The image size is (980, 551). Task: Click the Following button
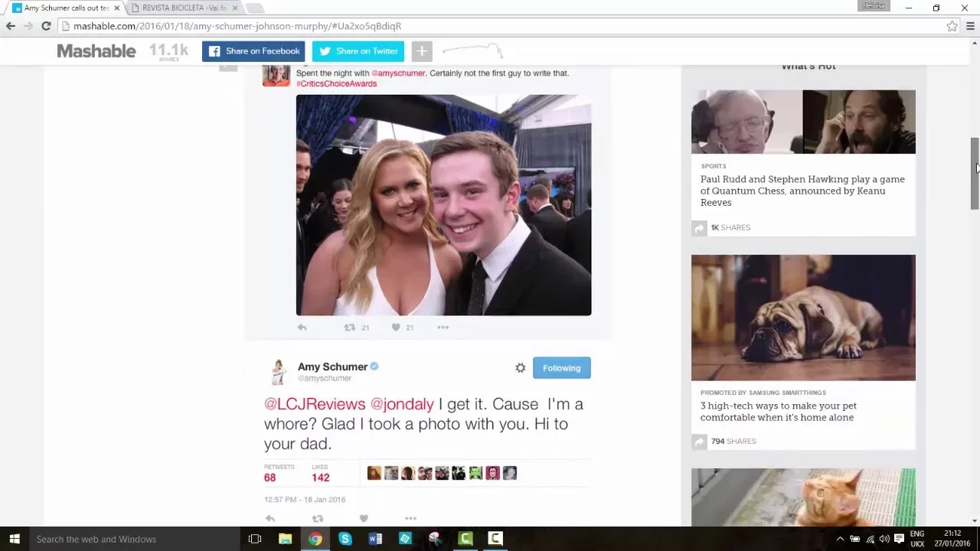pyautogui.click(x=562, y=368)
